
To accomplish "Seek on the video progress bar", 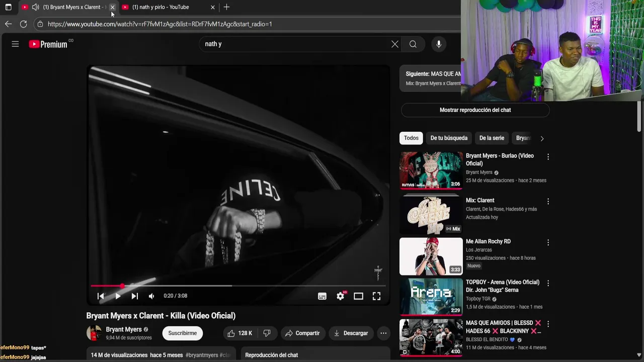I will 237,286.
